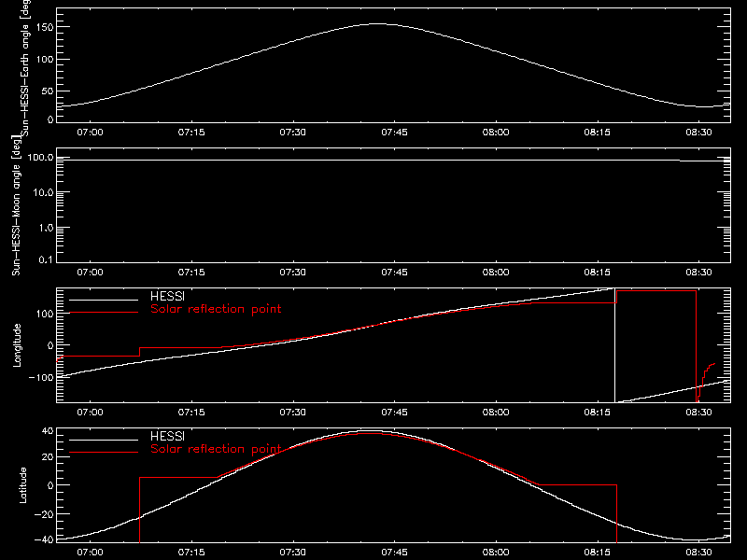747x560 pixels.
Task: Click the HESSI legend label in Latitude plot
Action: (x=167, y=436)
